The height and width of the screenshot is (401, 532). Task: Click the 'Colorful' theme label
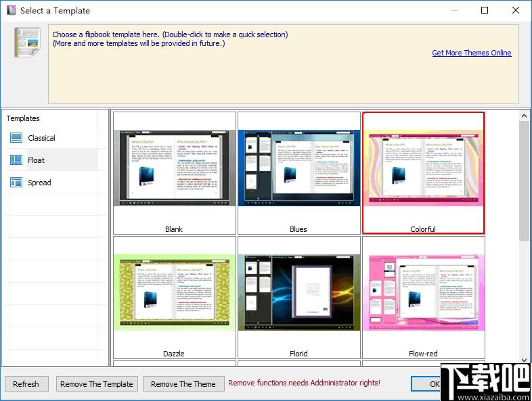click(x=423, y=229)
